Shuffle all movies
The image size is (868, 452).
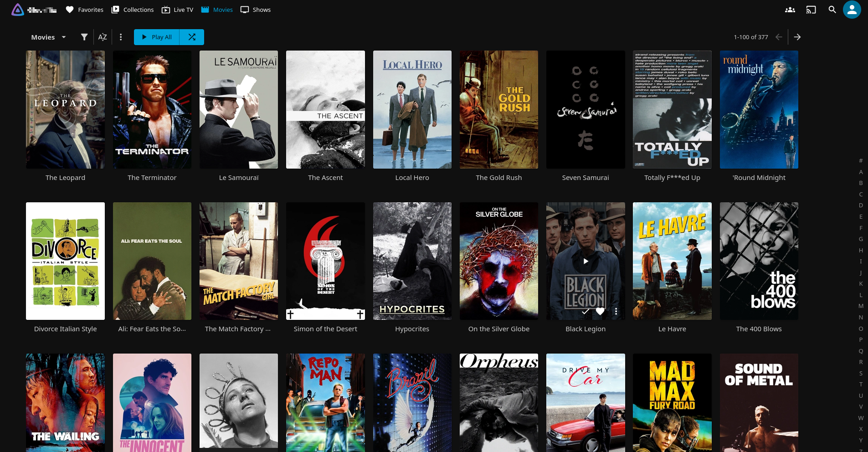click(x=192, y=37)
